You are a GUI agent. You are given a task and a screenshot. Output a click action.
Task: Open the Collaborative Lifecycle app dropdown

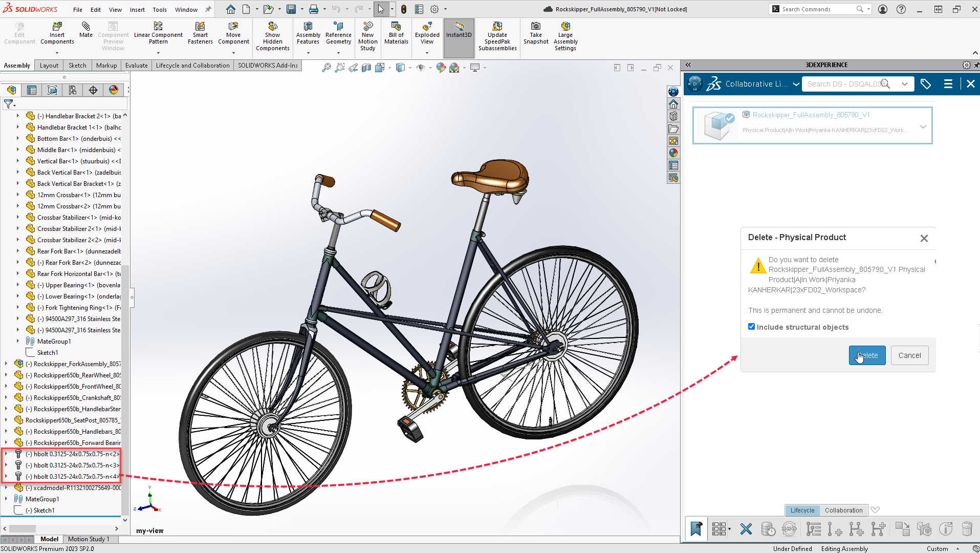click(x=796, y=84)
